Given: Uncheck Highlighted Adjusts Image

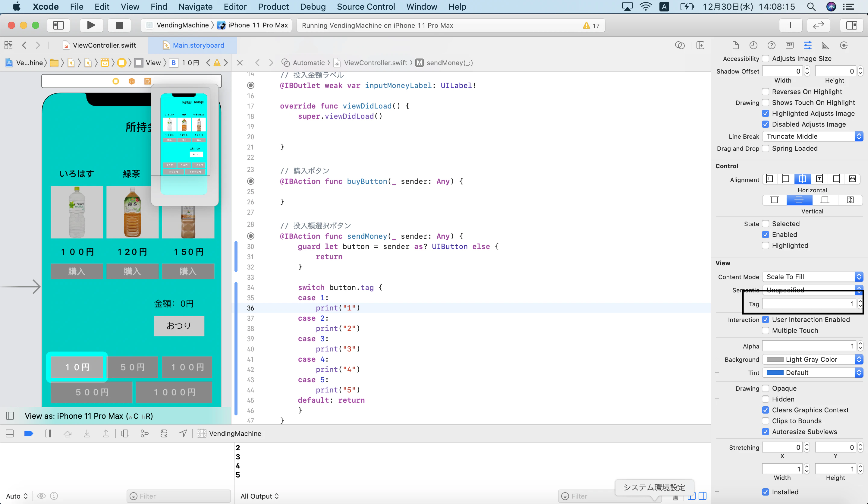Looking at the screenshot, I should click(765, 113).
